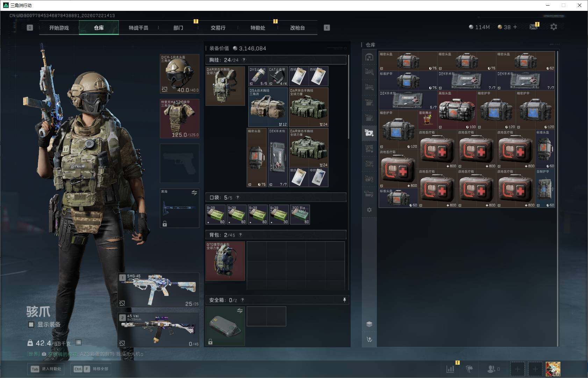Select the DSA战术胸挂 item
The height and width of the screenshot is (378, 588).
268,107
